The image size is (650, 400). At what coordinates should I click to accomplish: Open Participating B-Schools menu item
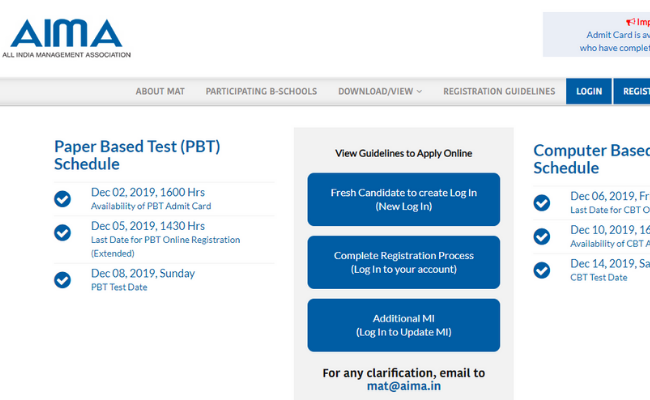tap(261, 92)
